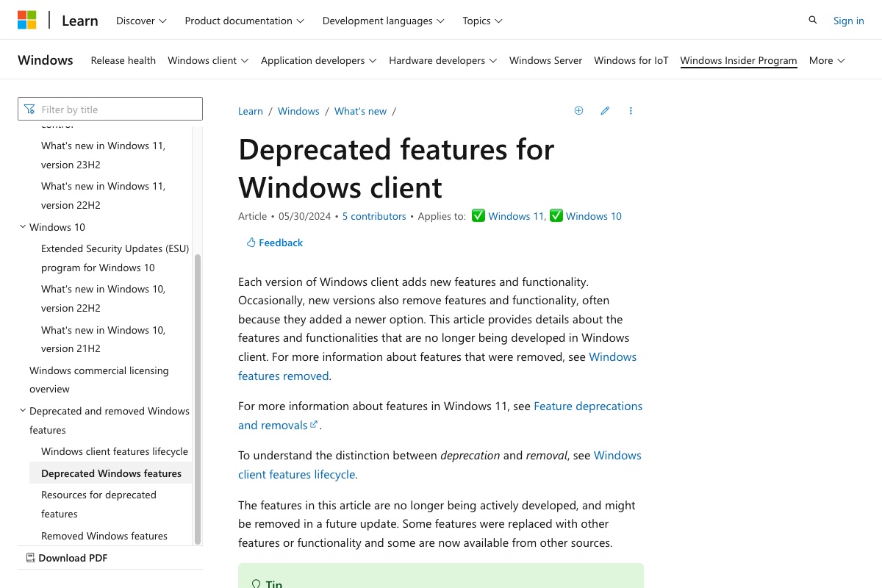Click the Windows 11 applies-to link

tap(516, 216)
